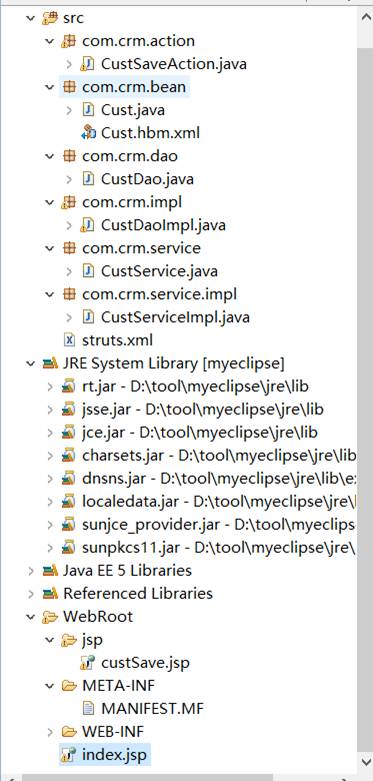Collapse the jsp folder
The height and width of the screenshot is (781, 373).
pos(49,640)
